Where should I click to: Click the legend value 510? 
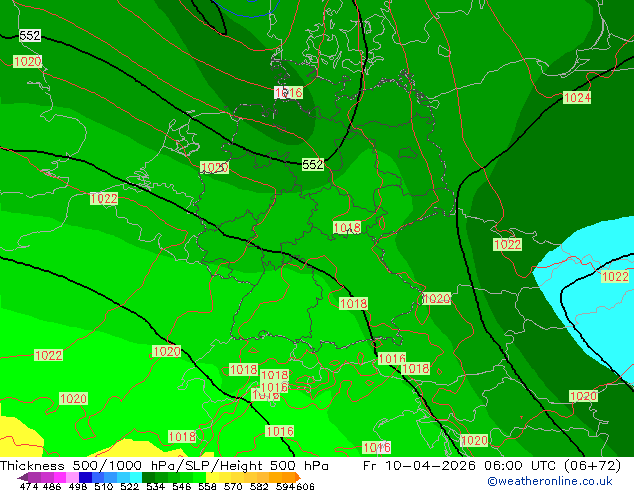[x=104, y=486]
